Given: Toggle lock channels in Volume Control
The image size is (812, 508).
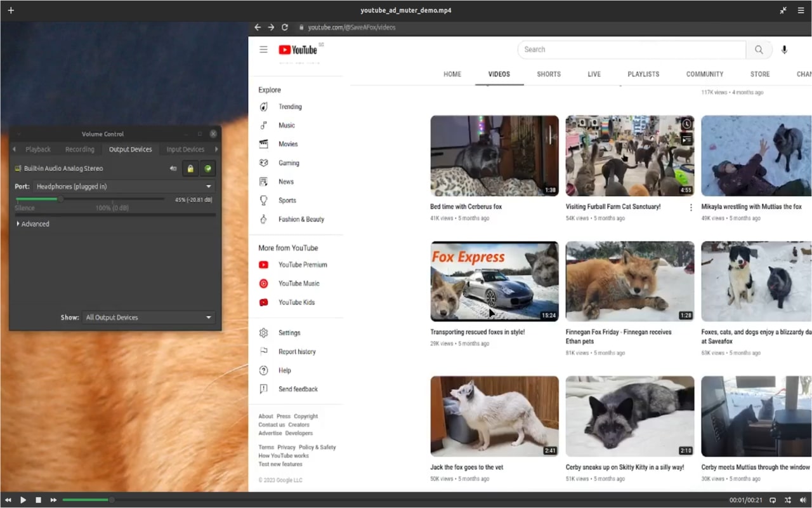Looking at the screenshot, I should [190, 168].
